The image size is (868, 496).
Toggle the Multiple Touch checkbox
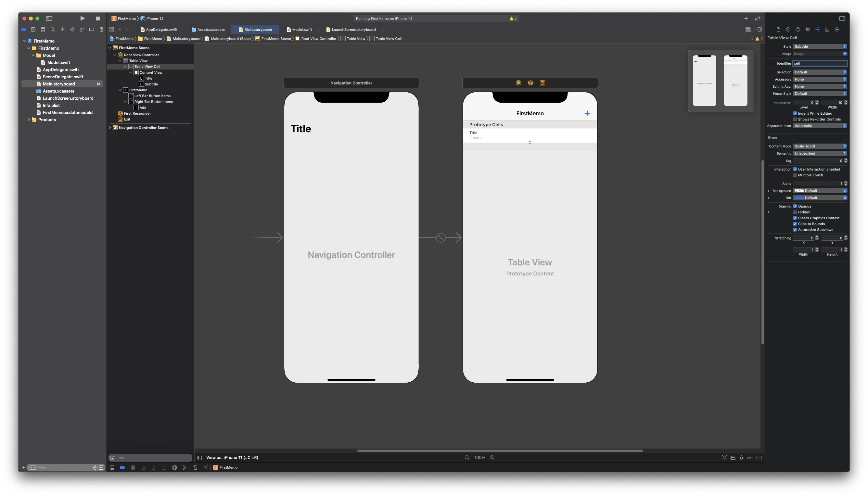tap(795, 175)
